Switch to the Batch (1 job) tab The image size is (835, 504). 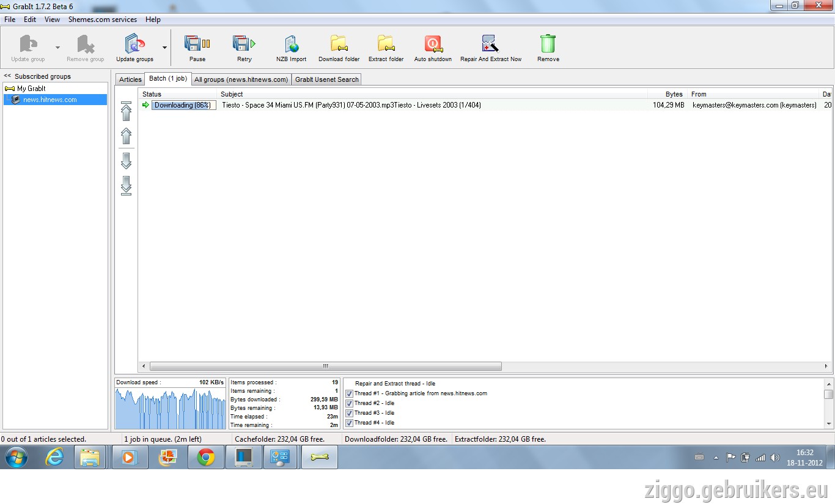(168, 79)
